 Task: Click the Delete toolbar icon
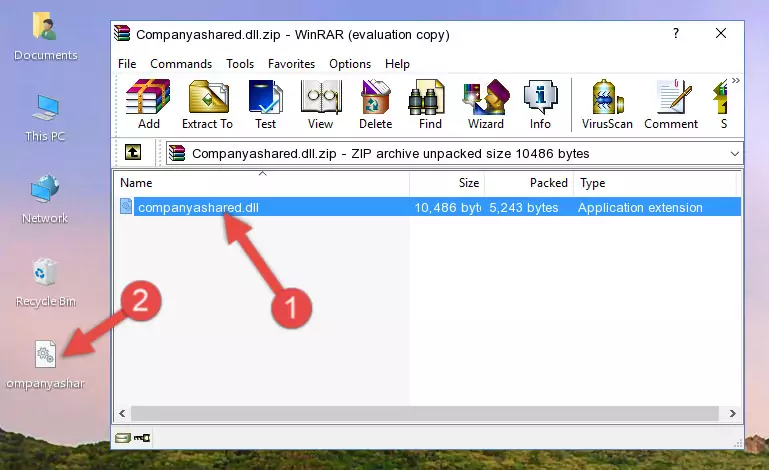[x=375, y=104]
